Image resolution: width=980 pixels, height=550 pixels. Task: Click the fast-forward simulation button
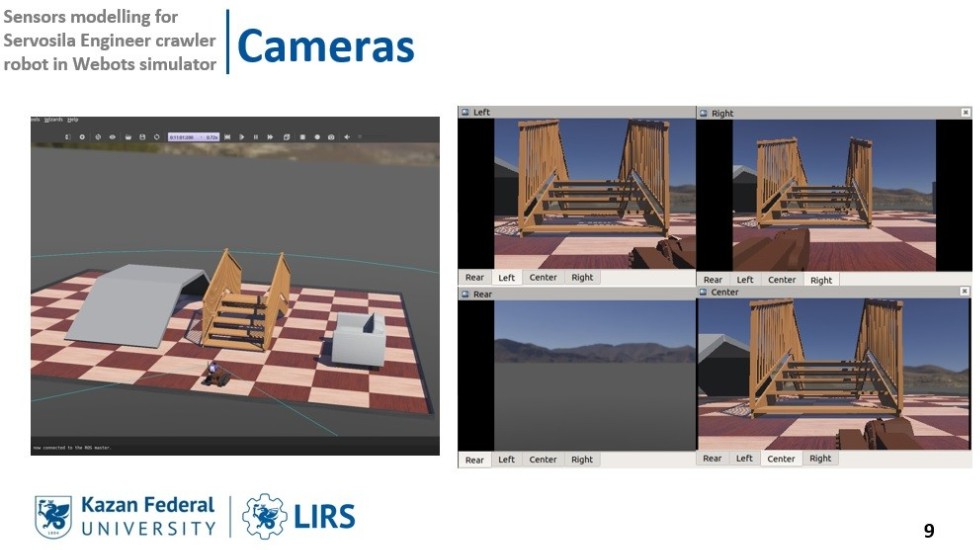click(x=270, y=136)
